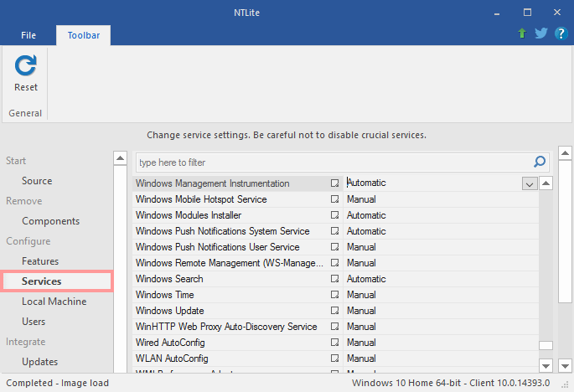Image resolution: width=574 pixels, height=392 pixels.
Task: Click the outer panel scroll-up arrow
Action: coord(566,153)
